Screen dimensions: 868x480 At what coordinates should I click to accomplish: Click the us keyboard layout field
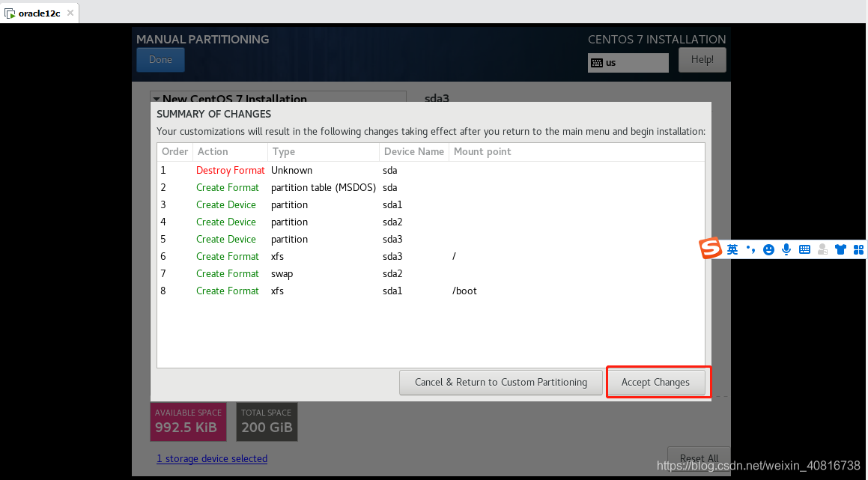[628, 63]
